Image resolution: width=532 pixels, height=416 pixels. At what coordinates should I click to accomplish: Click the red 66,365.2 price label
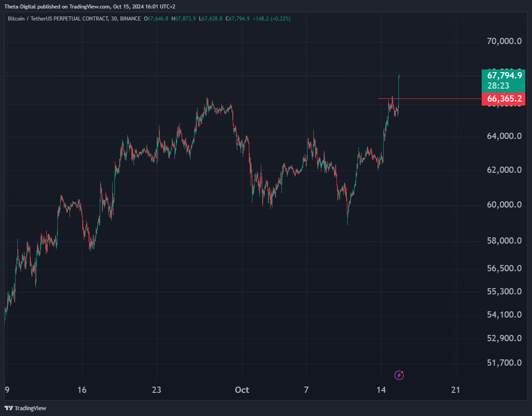click(x=504, y=99)
